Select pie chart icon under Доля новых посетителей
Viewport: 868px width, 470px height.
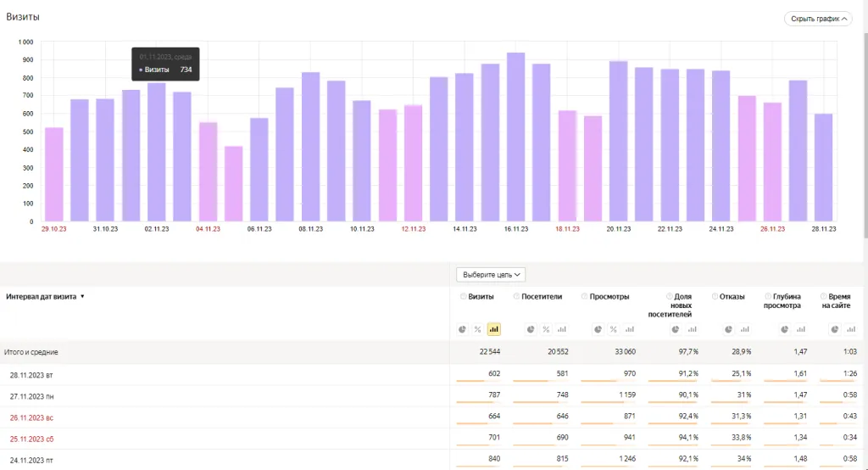676,329
